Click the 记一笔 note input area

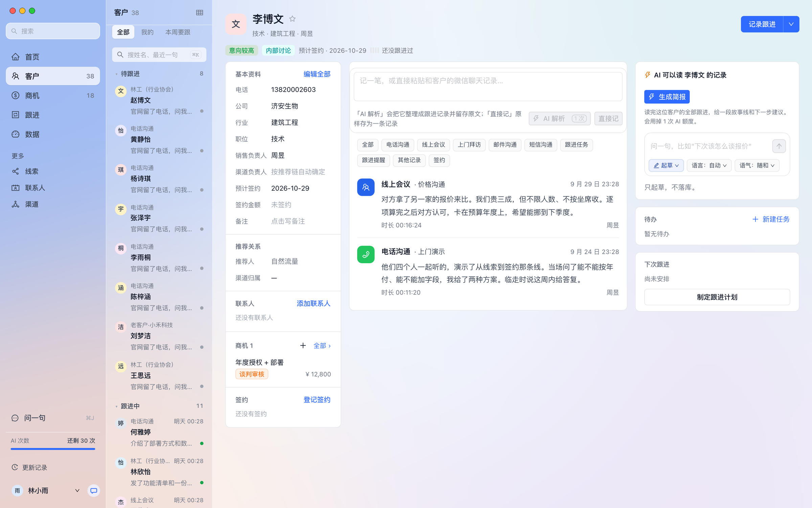(488, 86)
